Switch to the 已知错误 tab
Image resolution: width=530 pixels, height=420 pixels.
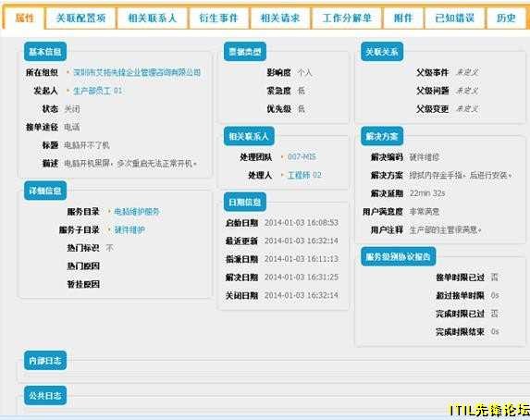click(x=455, y=18)
